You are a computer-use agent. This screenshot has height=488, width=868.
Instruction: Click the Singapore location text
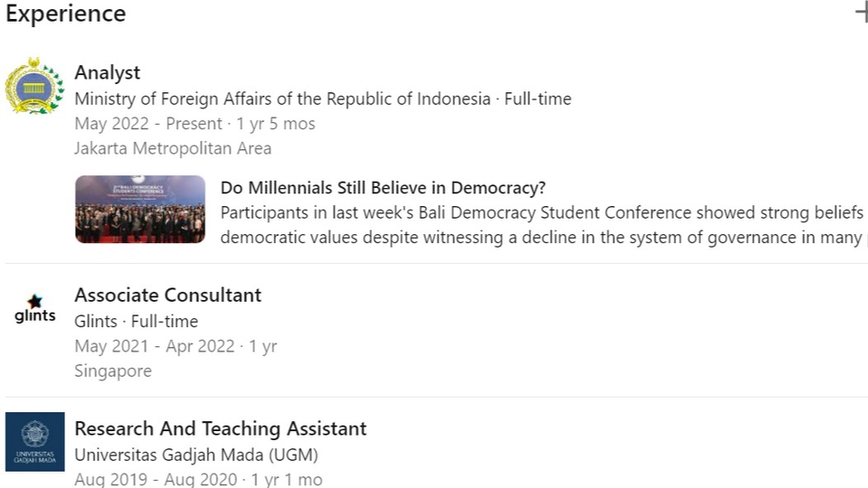(113, 371)
